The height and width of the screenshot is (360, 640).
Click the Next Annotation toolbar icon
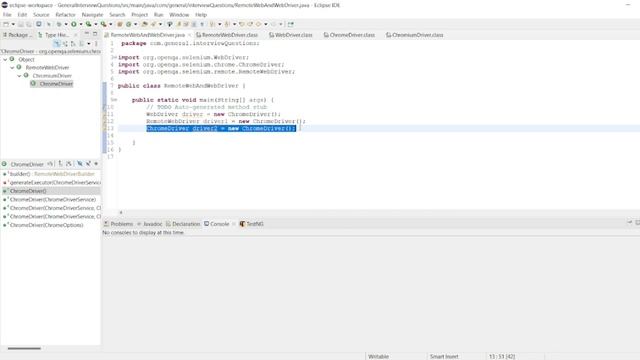(x=212, y=24)
